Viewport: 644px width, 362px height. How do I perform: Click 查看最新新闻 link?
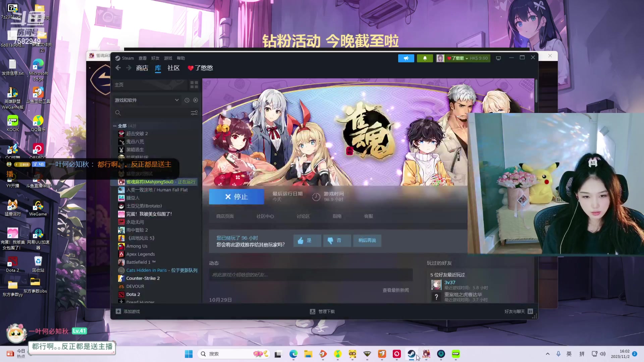pyautogui.click(x=396, y=290)
